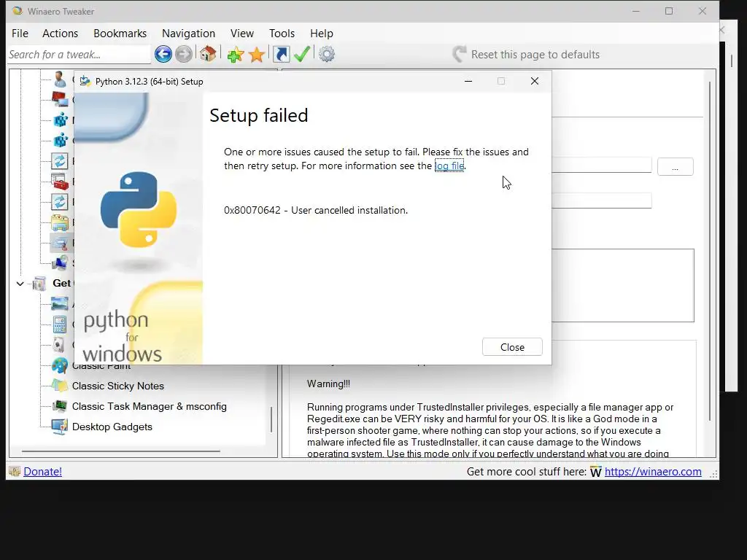The height and width of the screenshot is (560, 747).
Task: Select Classic Paint in the tree
Action: point(101,366)
